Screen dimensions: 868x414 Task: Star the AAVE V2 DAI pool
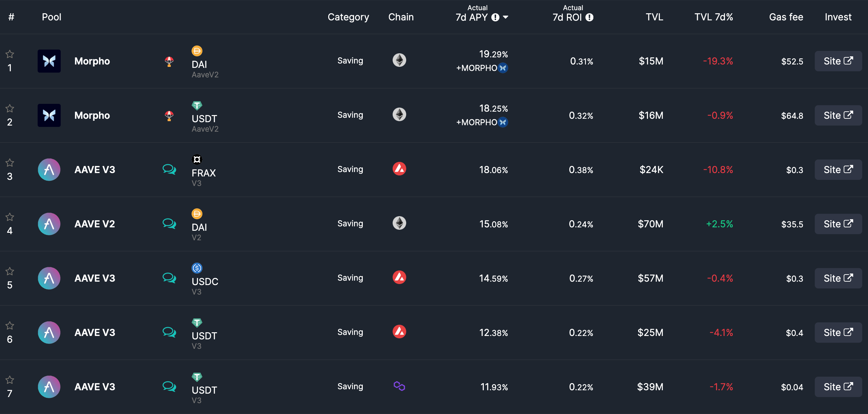[x=10, y=217]
